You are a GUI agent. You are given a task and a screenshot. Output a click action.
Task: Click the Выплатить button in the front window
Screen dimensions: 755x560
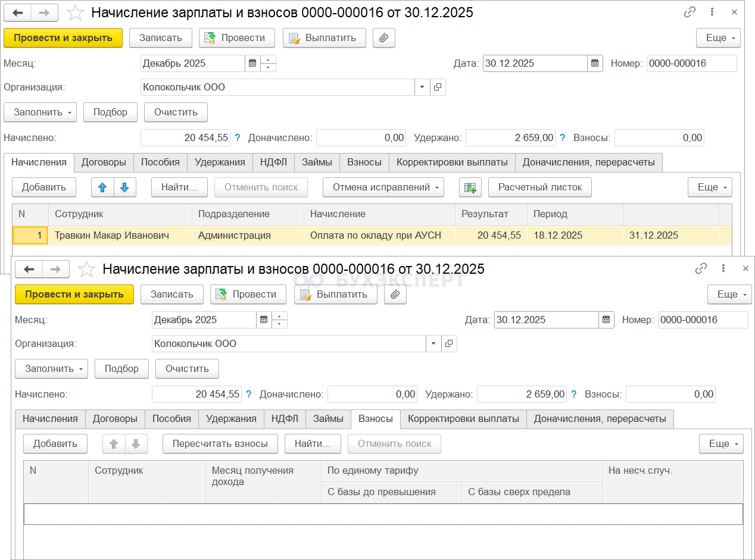coord(335,294)
